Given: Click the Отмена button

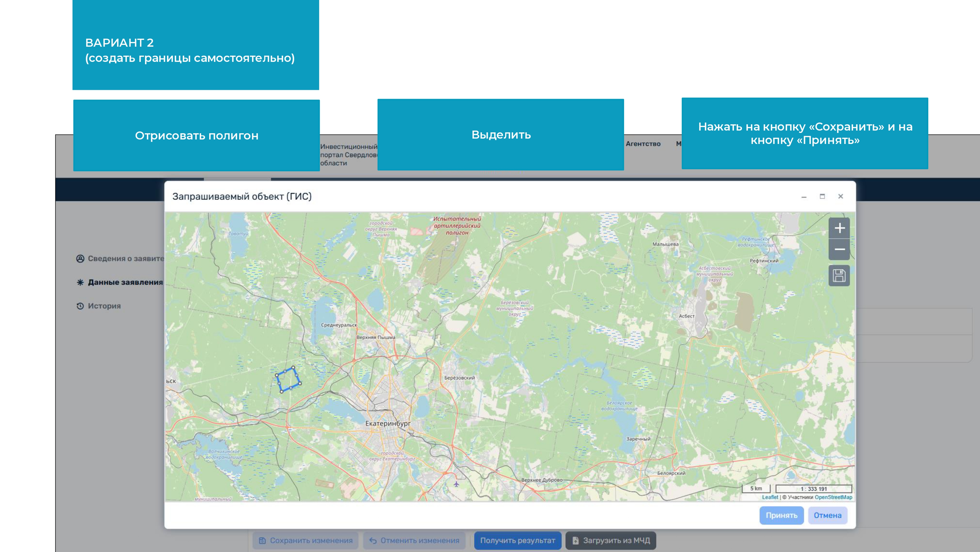Looking at the screenshot, I should [828, 515].
